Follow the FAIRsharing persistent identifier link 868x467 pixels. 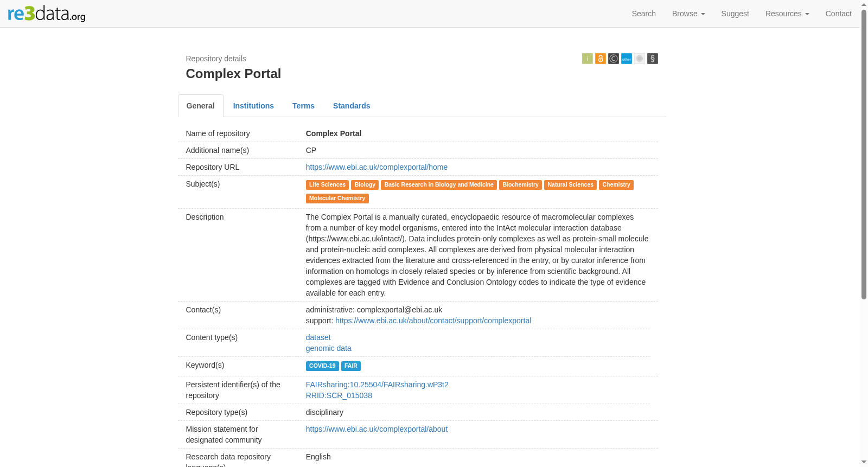377,385
